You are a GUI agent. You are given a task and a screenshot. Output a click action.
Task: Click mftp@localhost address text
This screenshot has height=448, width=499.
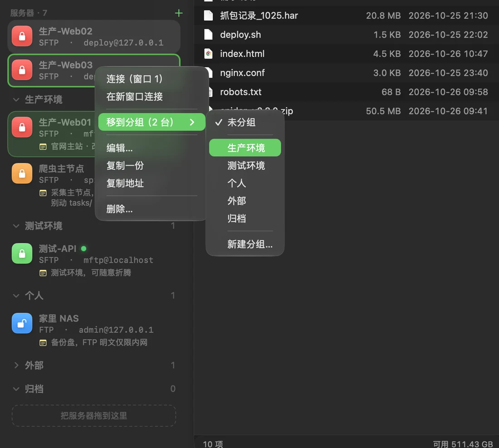(118, 260)
